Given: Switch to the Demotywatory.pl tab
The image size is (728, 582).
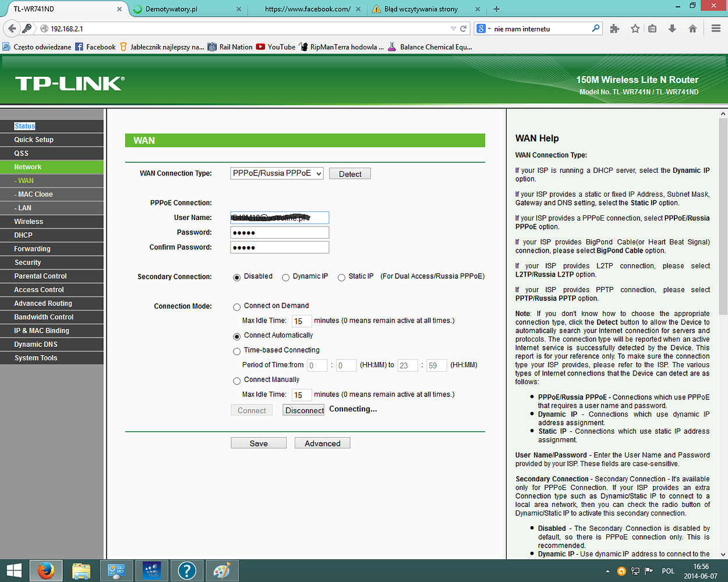Looking at the screenshot, I should click(x=181, y=9).
